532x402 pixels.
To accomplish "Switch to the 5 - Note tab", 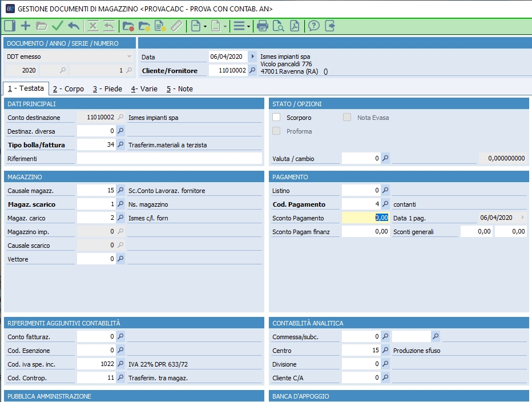I will click(179, 89).
